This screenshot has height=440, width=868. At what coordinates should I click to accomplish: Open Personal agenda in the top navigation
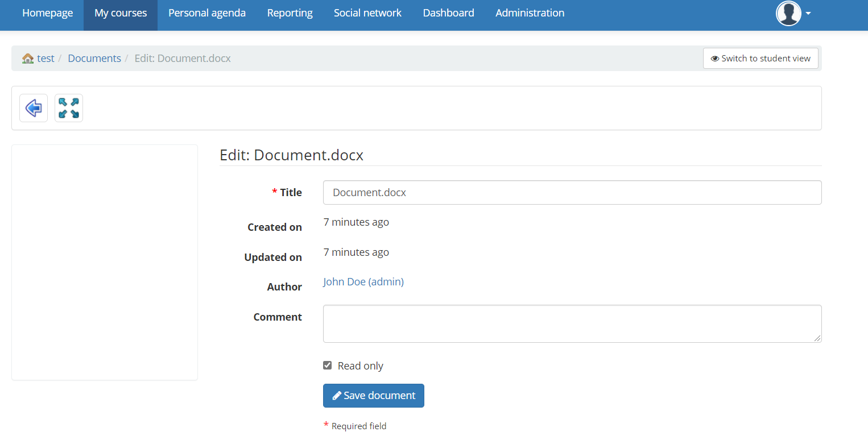click(x=207, y=13)
